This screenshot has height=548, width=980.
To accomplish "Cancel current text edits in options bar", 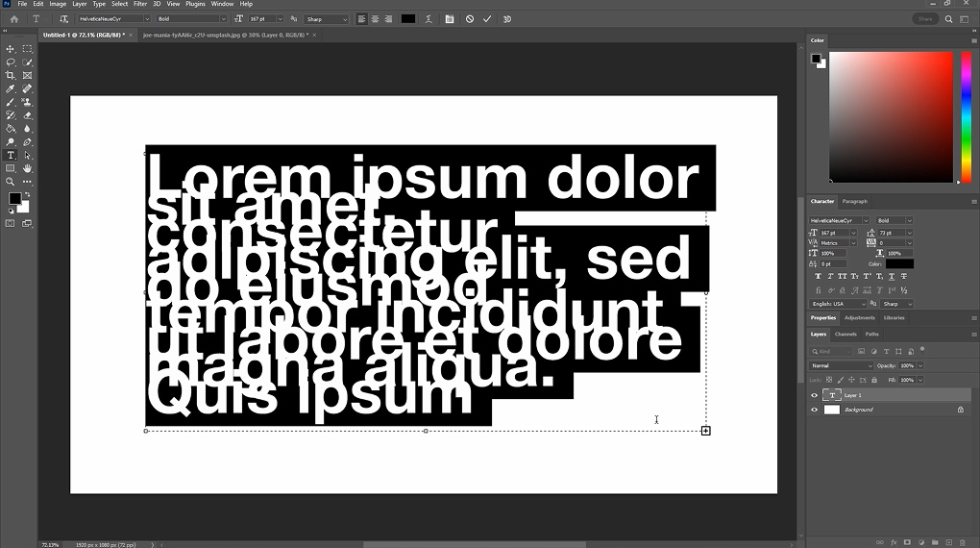I will click(470, 19).
